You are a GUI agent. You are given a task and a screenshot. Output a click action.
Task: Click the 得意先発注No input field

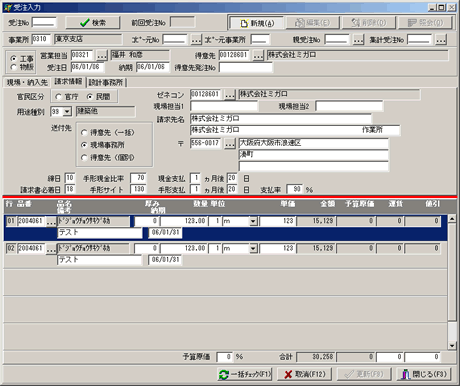pyautogui.click(x=246, y=67)
